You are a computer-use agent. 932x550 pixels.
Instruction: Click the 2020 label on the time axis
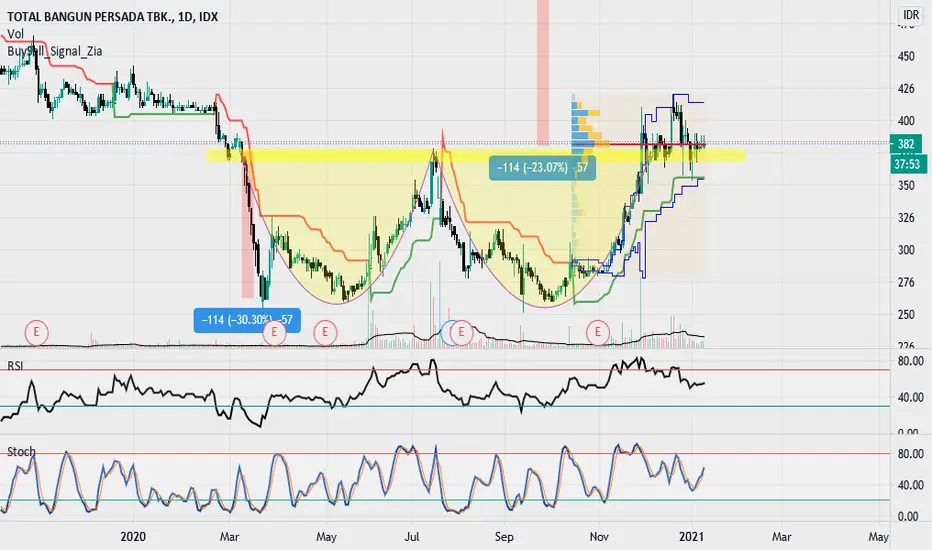pos(133,536)
